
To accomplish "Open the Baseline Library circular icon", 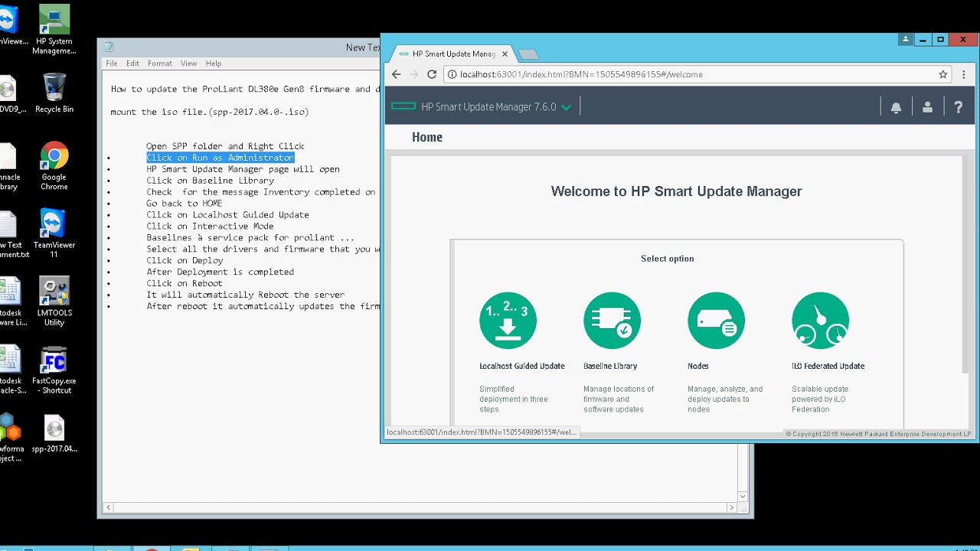I will pos(612,321).
